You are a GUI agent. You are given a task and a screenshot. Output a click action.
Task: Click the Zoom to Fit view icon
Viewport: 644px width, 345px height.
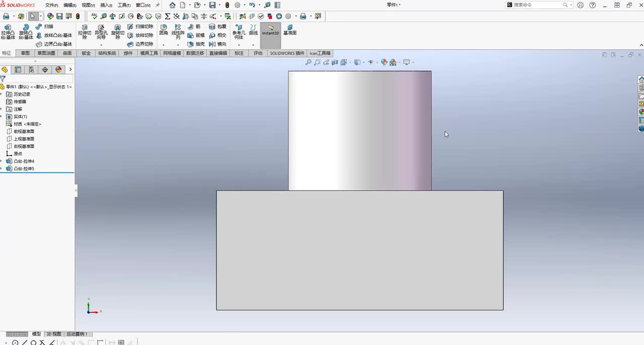[x=308, y=62]
